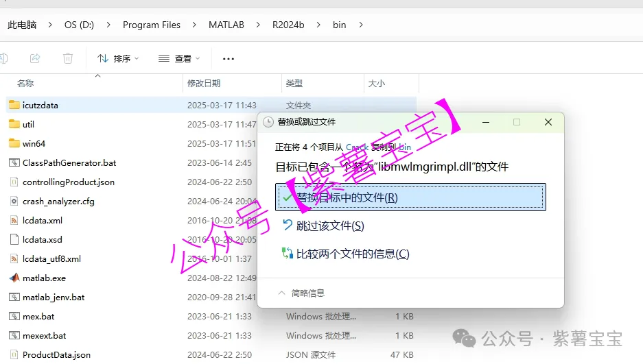Choose 替换目标中的文件(R) option

[x=347, y=197]
